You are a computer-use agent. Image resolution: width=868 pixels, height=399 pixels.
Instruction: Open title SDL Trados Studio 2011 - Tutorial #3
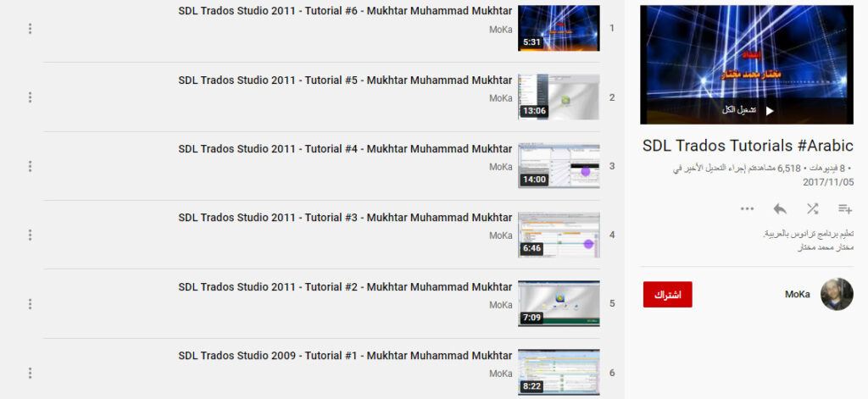[x=346, y=218]
